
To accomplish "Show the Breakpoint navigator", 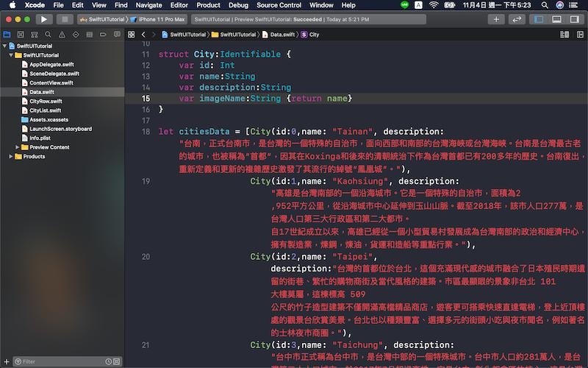I will pos(103,35).
